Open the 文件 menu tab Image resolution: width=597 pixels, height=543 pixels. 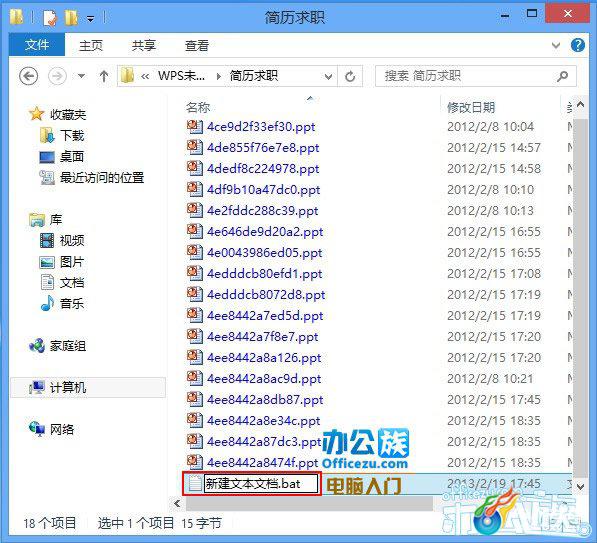click(x=37, y=45)
